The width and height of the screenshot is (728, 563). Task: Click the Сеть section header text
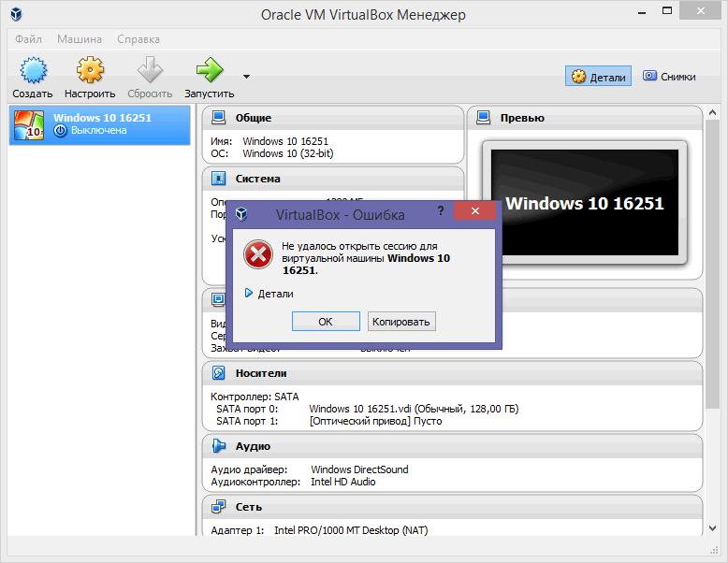[x=248, y=507]
